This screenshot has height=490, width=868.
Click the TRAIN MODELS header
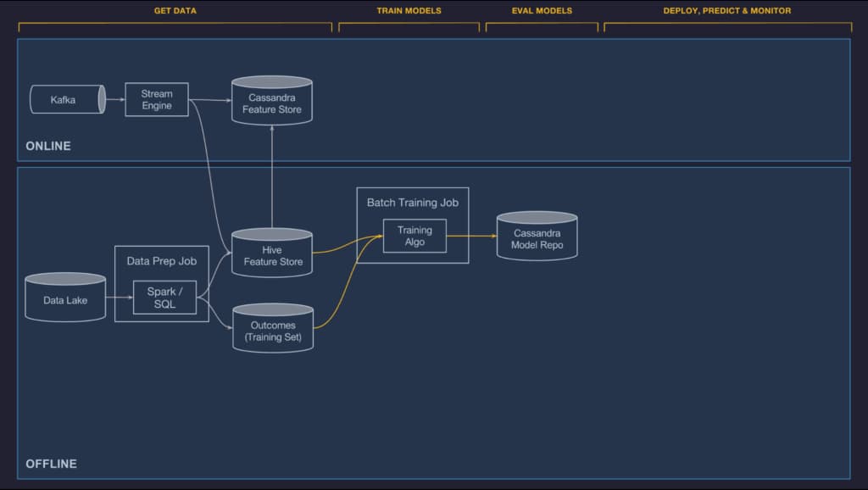(409, 10)
